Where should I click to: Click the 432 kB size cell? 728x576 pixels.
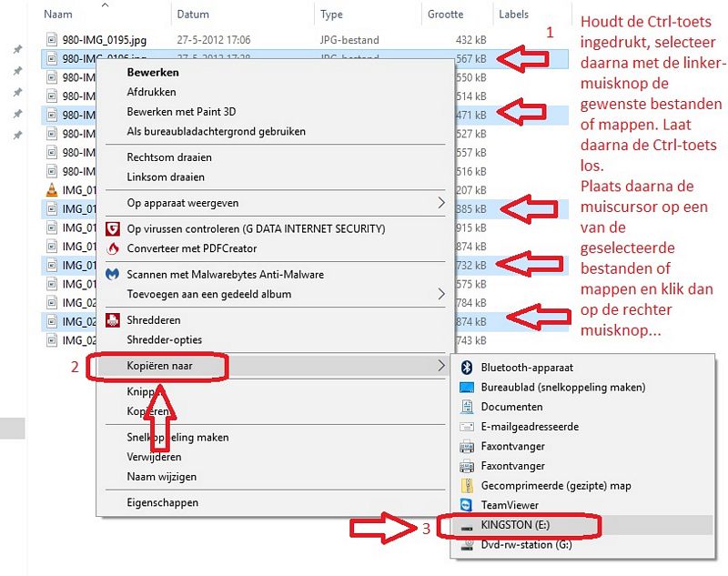pos(470,40)
